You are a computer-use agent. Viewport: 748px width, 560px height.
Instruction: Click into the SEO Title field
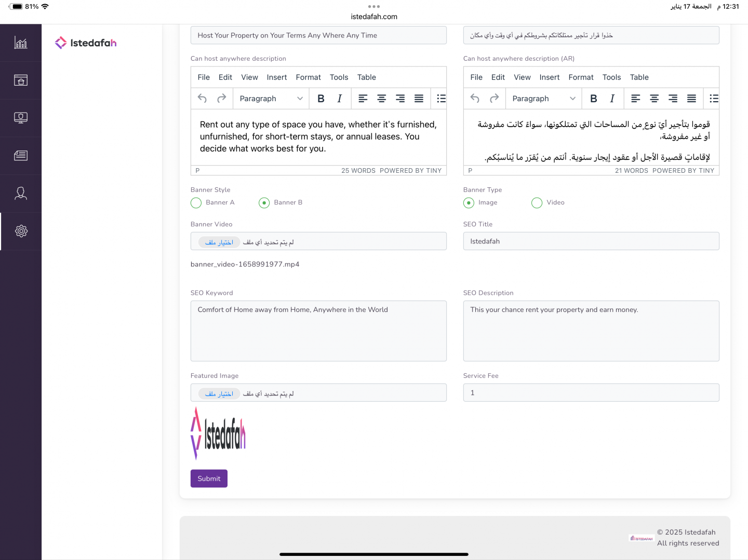pyautogui.click(x=591, y=241)
